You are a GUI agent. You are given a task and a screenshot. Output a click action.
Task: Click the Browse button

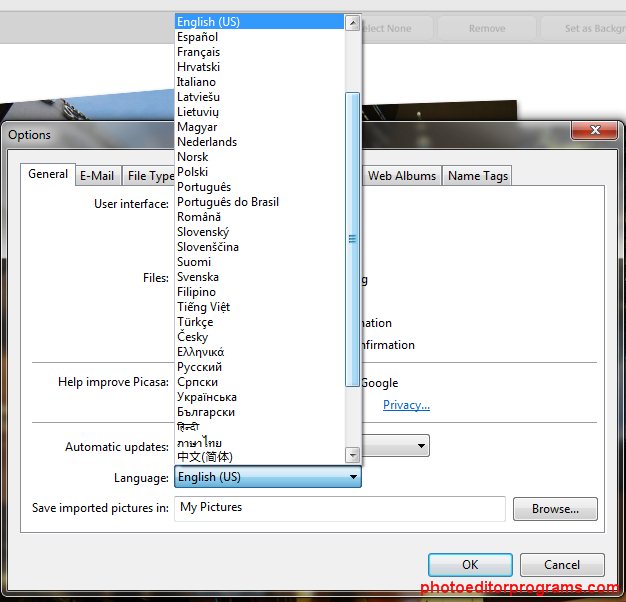click(555, 509)
